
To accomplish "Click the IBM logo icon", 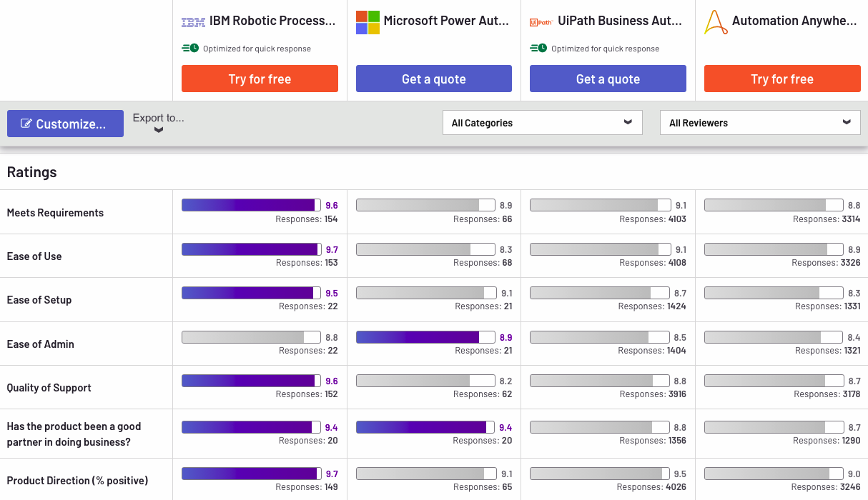I will [192, 21].
